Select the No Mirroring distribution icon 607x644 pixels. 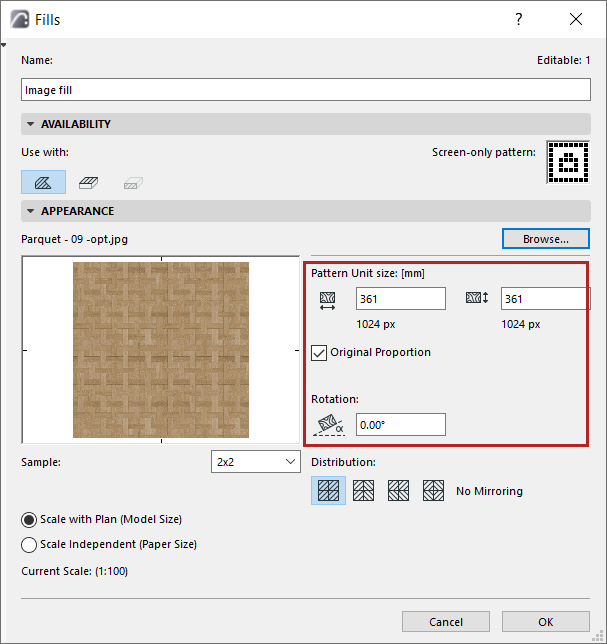pyautogui.click(x=329, y=490)
